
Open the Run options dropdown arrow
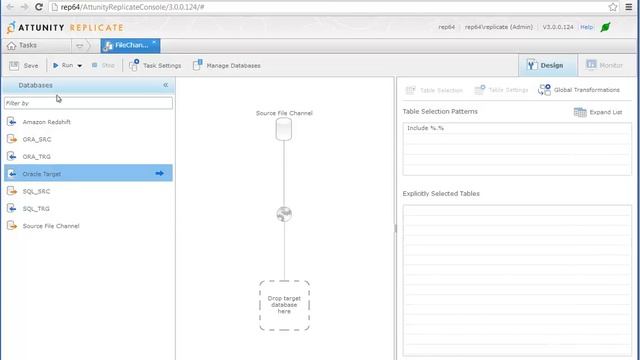(x=80, y=66)
